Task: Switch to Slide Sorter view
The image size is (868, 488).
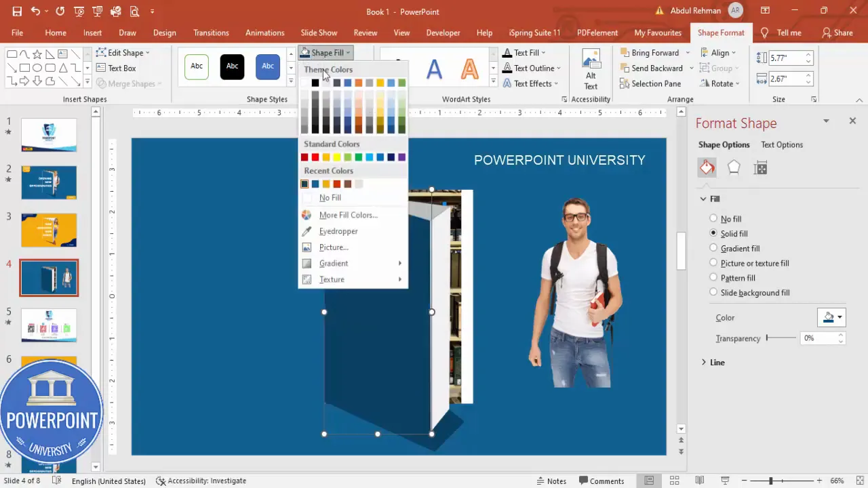Action: point(674,481)
